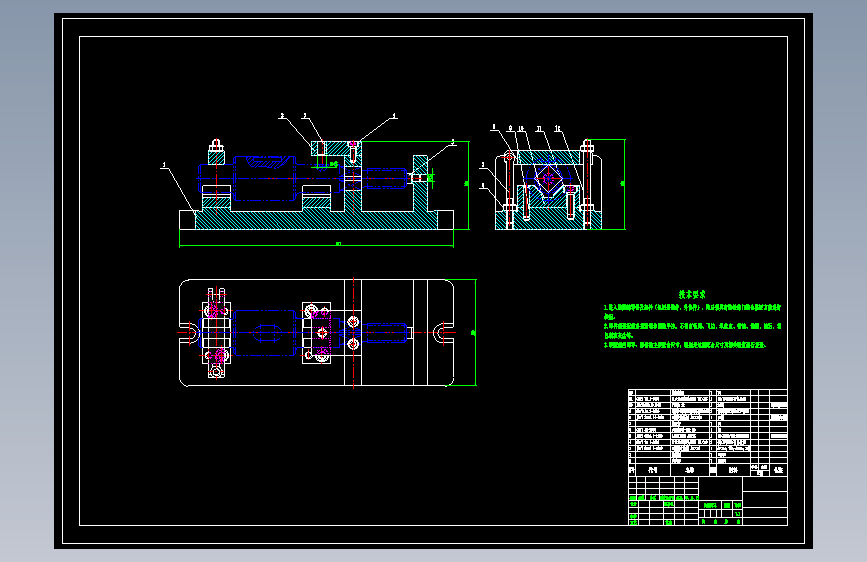Select the title block in the lower-right corner
The image size is (867, 562).
pos(708,501)
